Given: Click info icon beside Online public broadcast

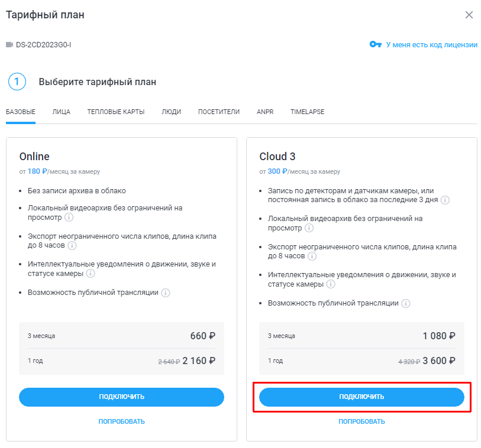Looking at the screenshot, I should [166, 293].
